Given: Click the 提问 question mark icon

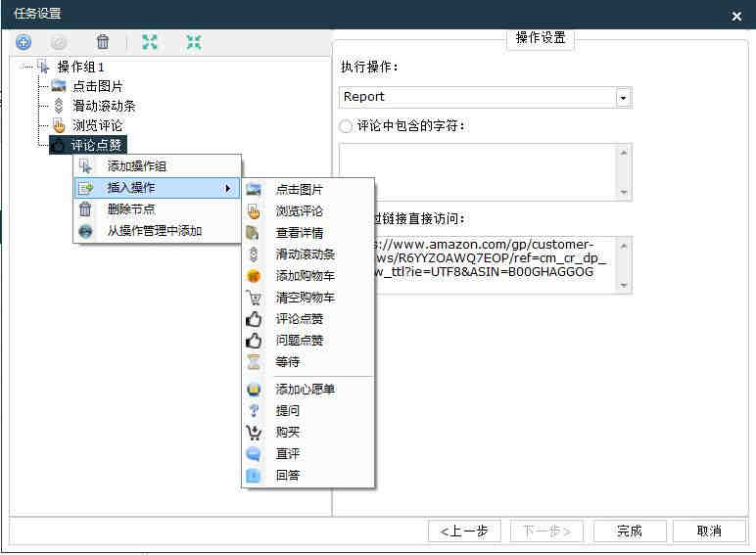Looking at the screenshot, I should [x=254, y=411].
